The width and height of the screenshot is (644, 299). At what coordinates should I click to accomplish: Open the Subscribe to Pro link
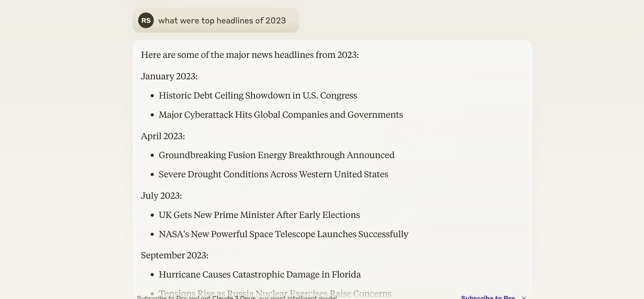click(x=488, y=297)
